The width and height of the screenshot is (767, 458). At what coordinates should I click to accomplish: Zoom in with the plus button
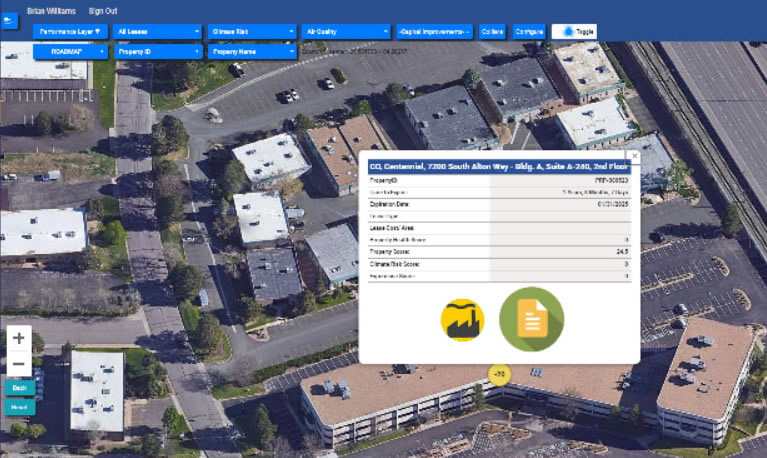pyautogui.click(x=19, y=338)
